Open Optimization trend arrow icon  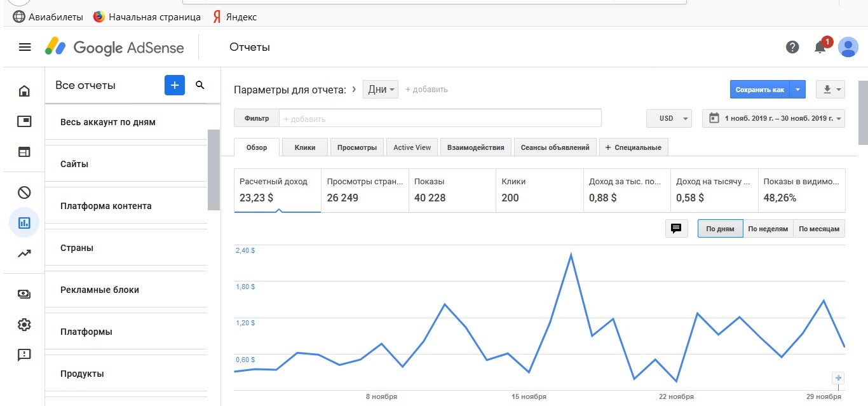[x=24, y=254]
